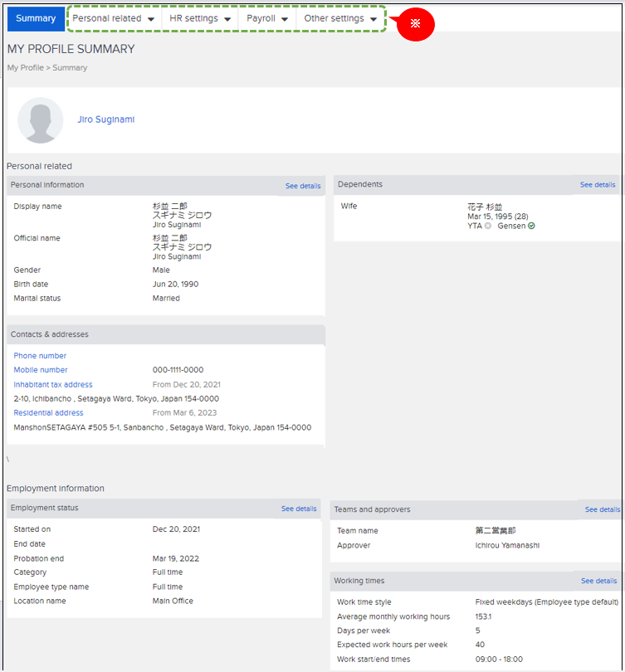The width and height of the screenshot is (625, 672).
Task: Expand the Payroll dropdown
Action: 266,17
